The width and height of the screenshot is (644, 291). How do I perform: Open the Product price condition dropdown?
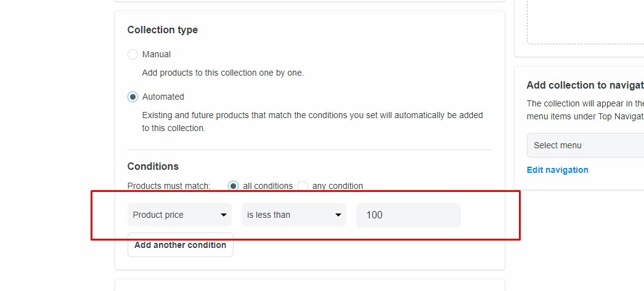pos(179,215)
